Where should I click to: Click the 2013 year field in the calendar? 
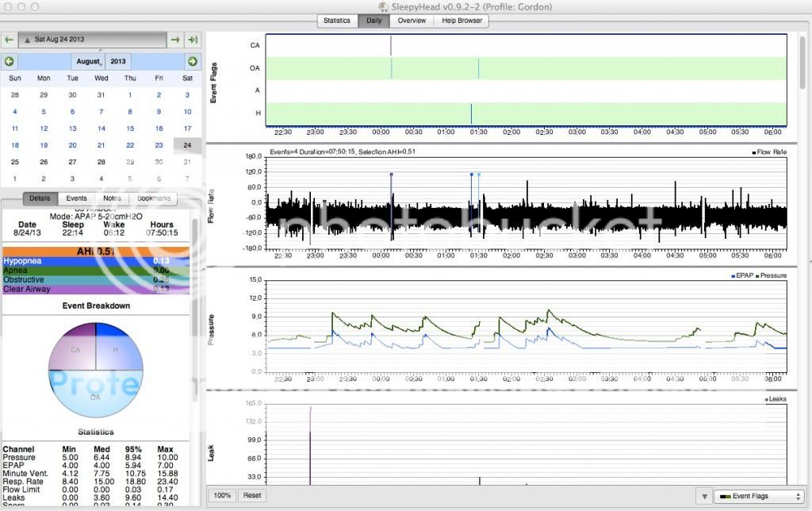(118, 61)
